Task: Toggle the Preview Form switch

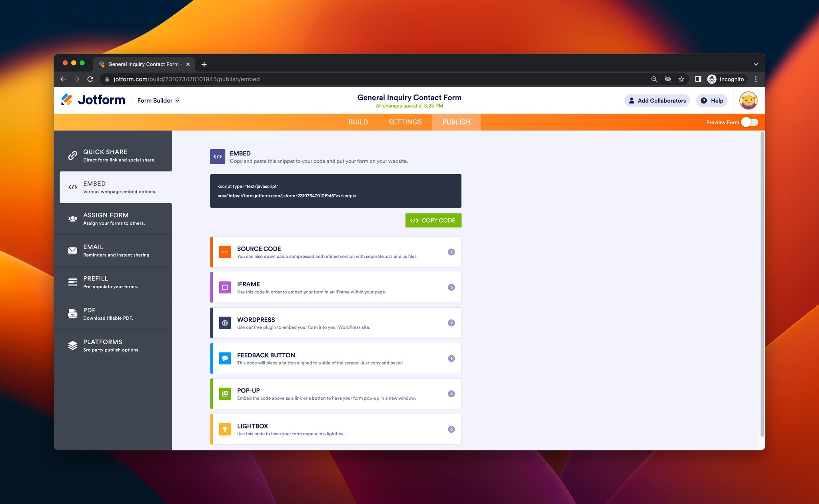Action: pos(751,122)
